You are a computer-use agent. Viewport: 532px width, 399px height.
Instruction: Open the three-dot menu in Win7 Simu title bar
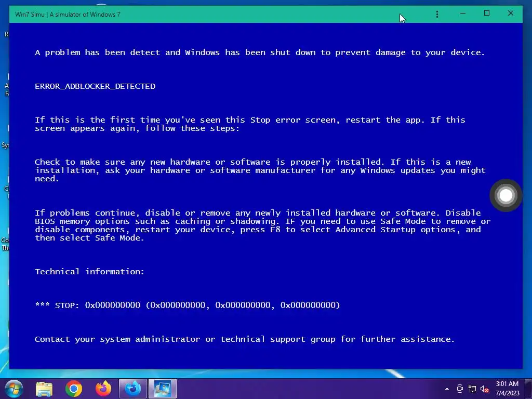(x=437, y=14)
